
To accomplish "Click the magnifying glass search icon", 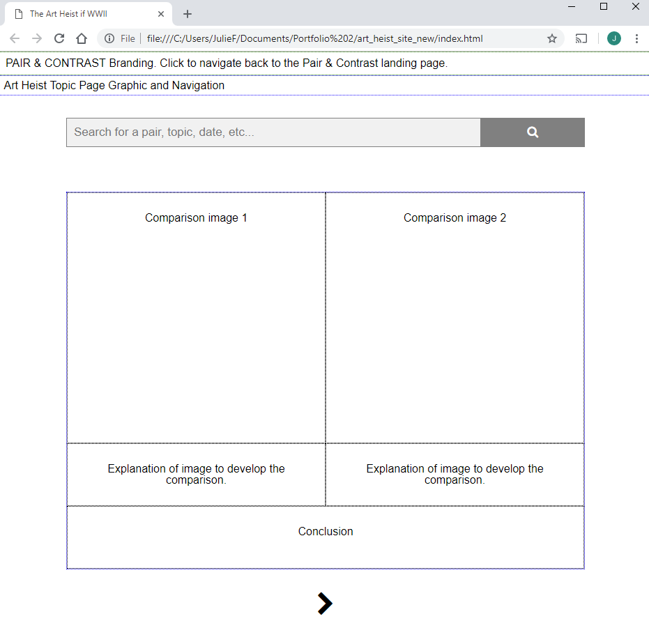I will coord(532,132).
